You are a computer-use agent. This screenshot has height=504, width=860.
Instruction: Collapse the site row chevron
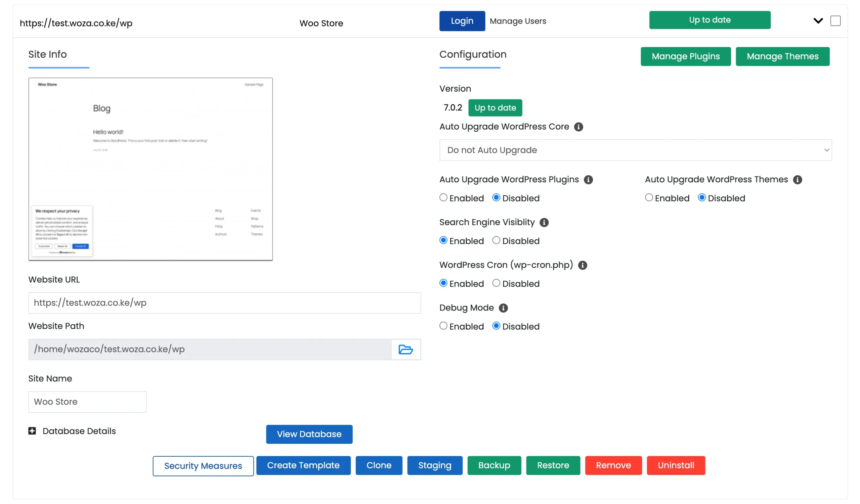(x=818, y=21)
